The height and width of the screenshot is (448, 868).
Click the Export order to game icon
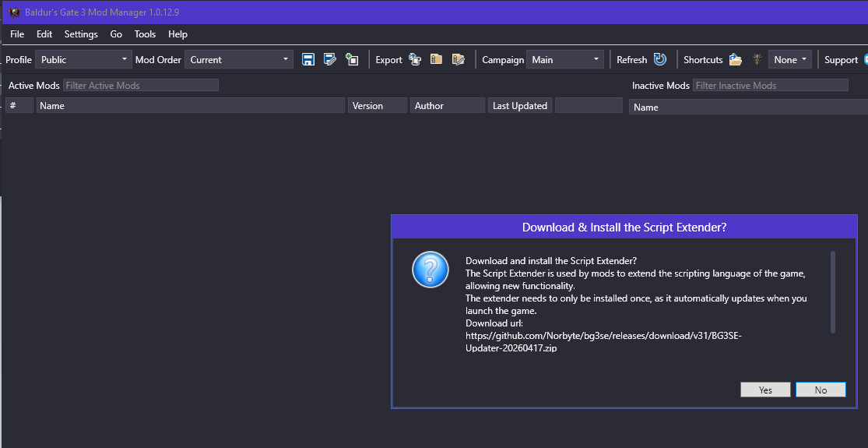click(415, 59)
